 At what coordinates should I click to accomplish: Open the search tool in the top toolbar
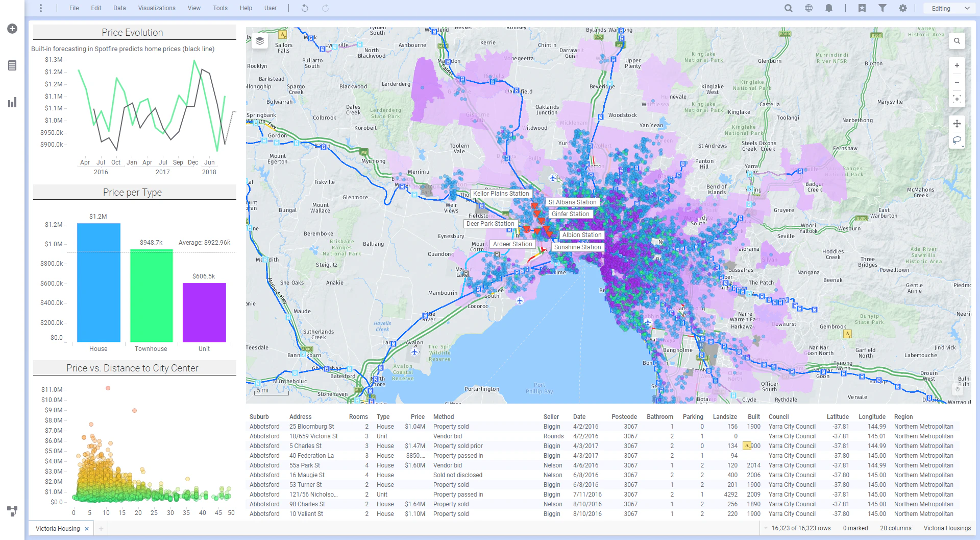788,8
